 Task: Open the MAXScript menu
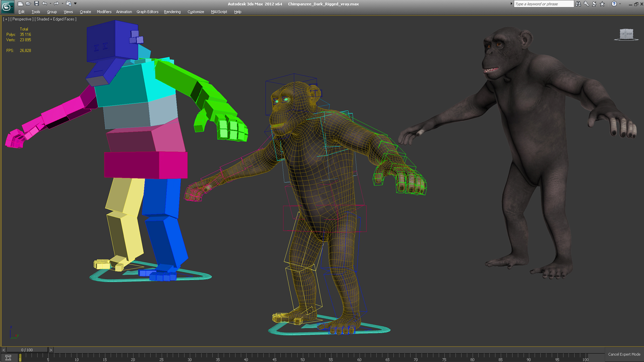(x=219, y=12)
